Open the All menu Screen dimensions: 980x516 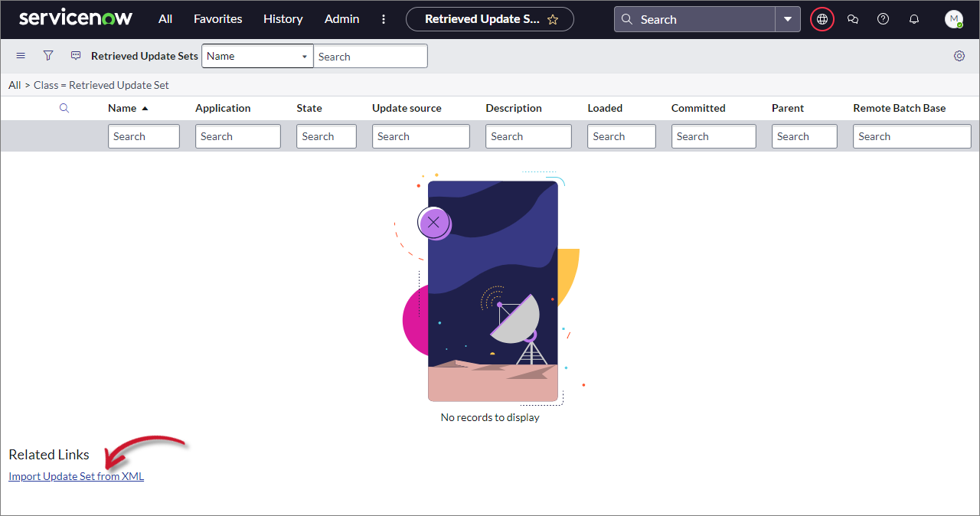165,19
